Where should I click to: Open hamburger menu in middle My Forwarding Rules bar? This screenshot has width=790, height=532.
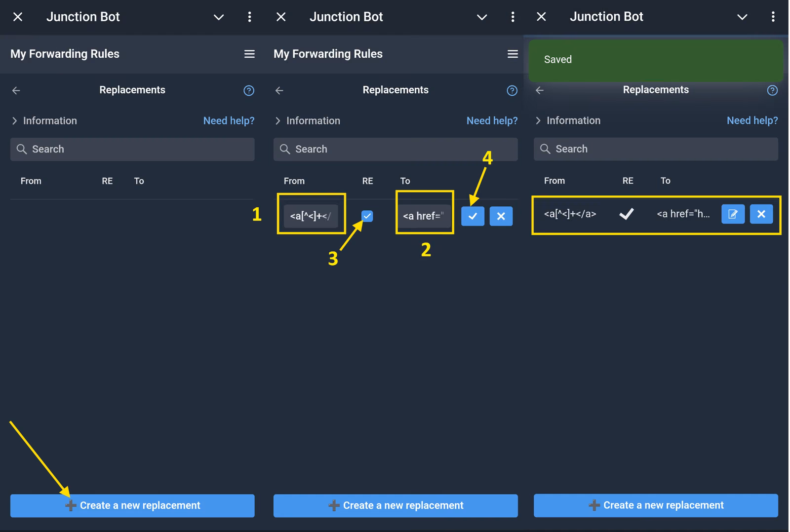click(x=513, y=54)
